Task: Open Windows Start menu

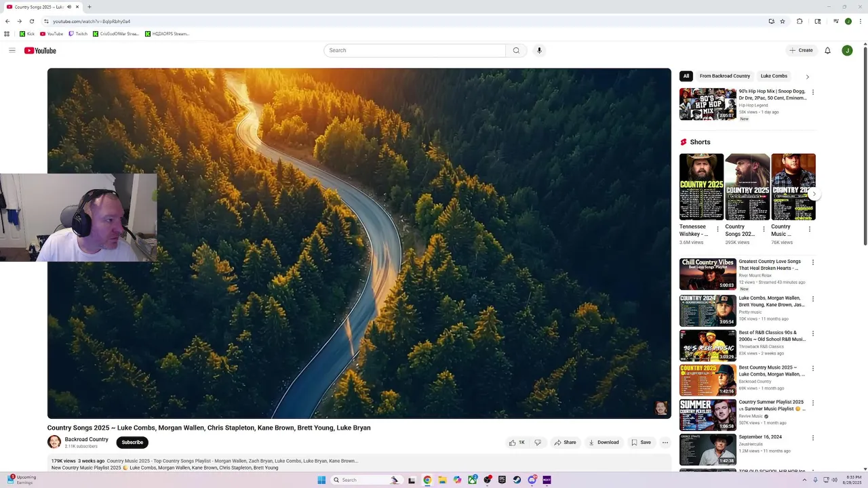Action: [x=321, y=480]
